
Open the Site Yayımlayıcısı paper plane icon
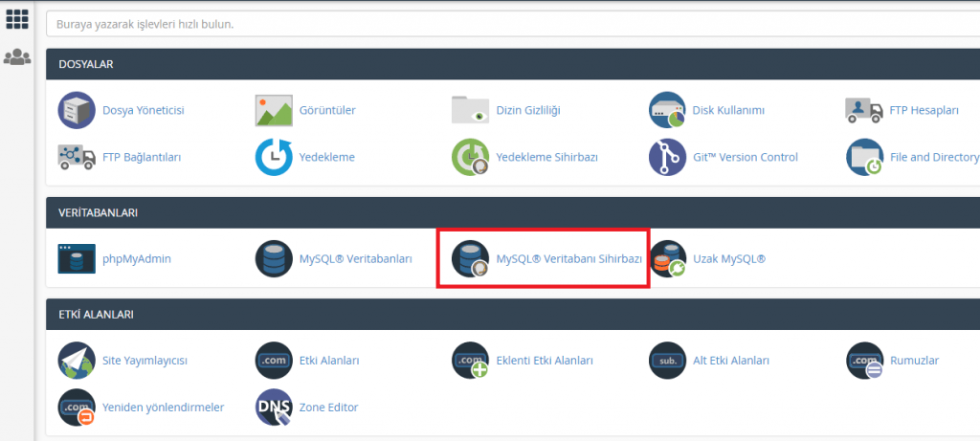[77, 361]
